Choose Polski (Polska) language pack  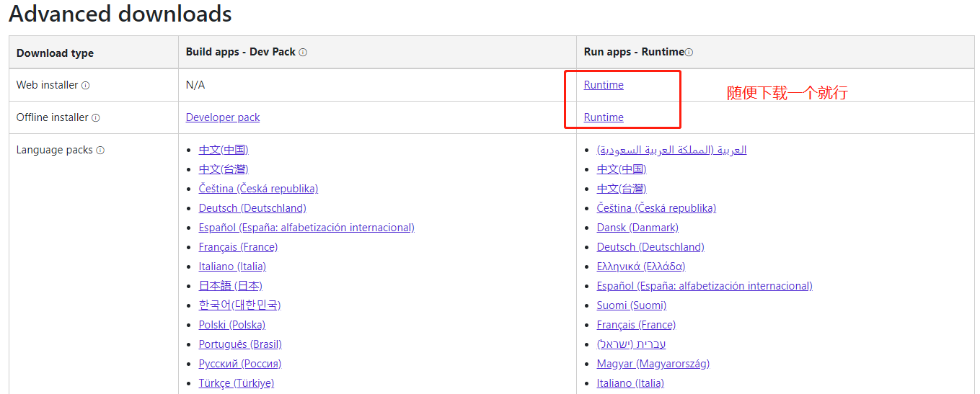click(x=231, y=325)
